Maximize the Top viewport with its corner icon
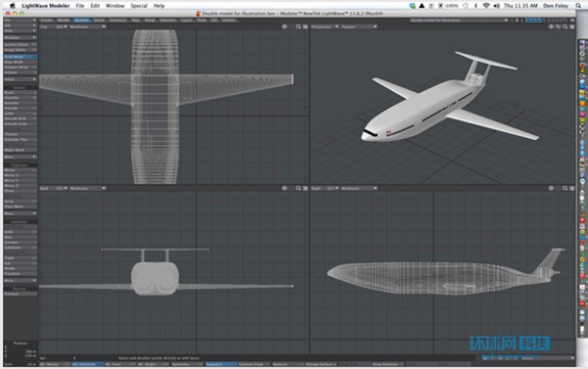Viewport: 588px width, 369px height. click(x=305, y=26)
